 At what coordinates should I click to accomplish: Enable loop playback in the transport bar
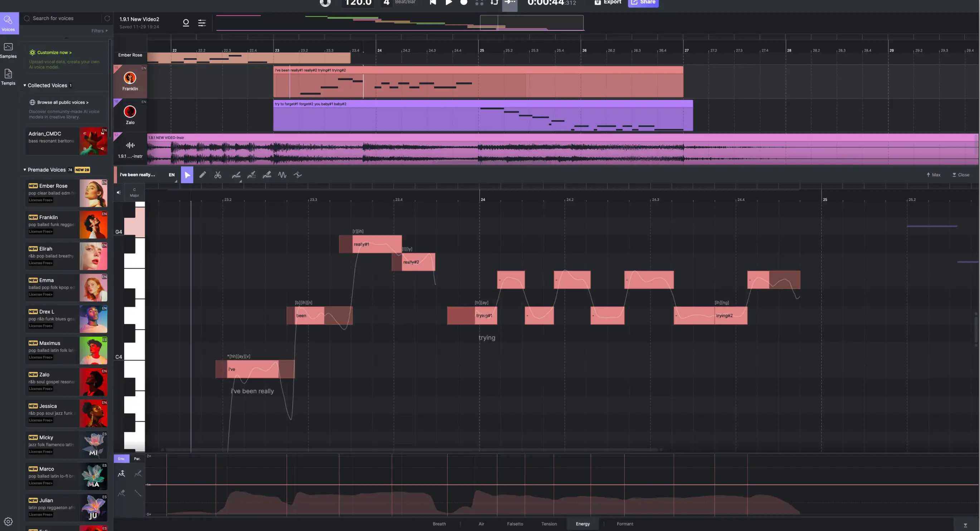click(x=494, y=2)
